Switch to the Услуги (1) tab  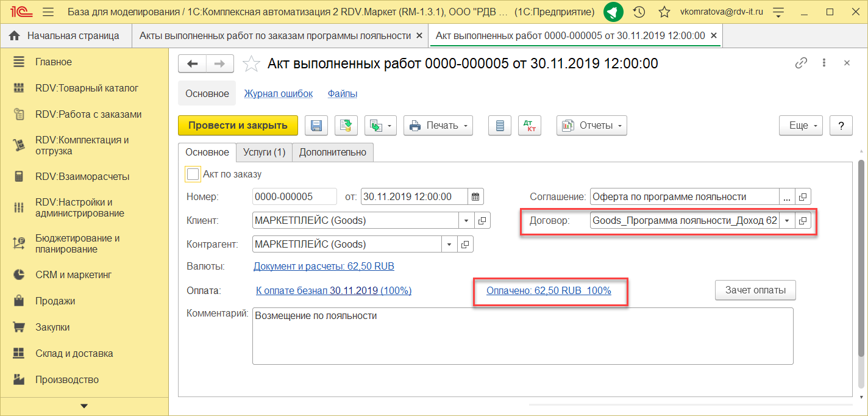pos(264,152)
